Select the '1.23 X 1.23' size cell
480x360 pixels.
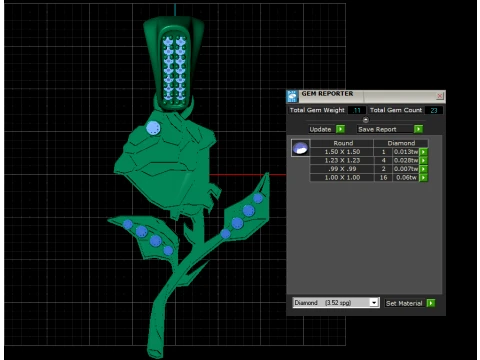point(342,160)
